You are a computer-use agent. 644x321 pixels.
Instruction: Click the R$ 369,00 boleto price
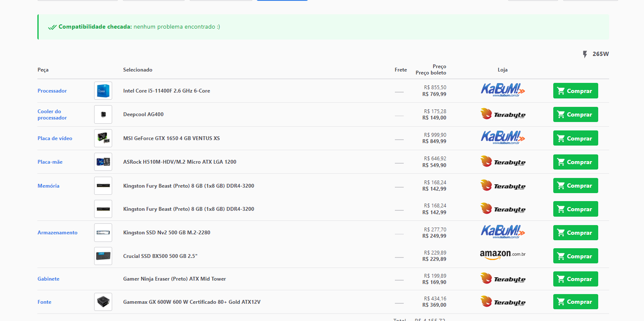(434, 305)
